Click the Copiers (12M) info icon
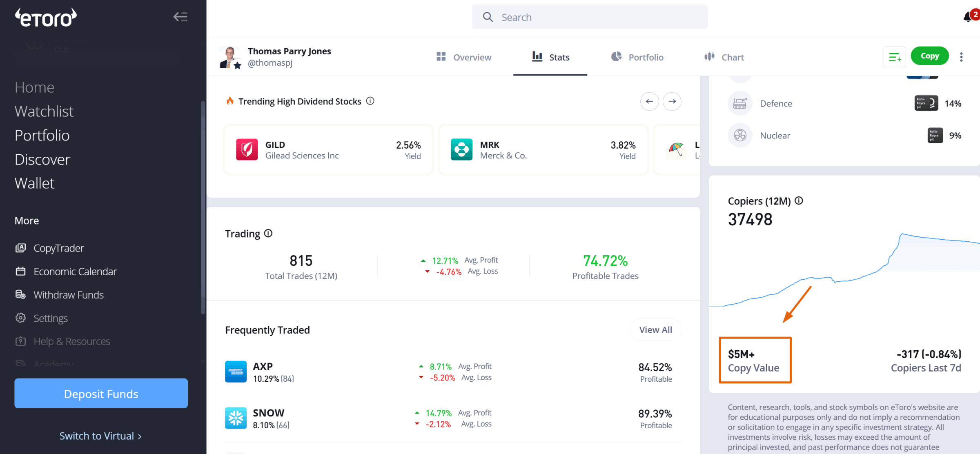Screen dimensions: 980x454 click(799, 200)
